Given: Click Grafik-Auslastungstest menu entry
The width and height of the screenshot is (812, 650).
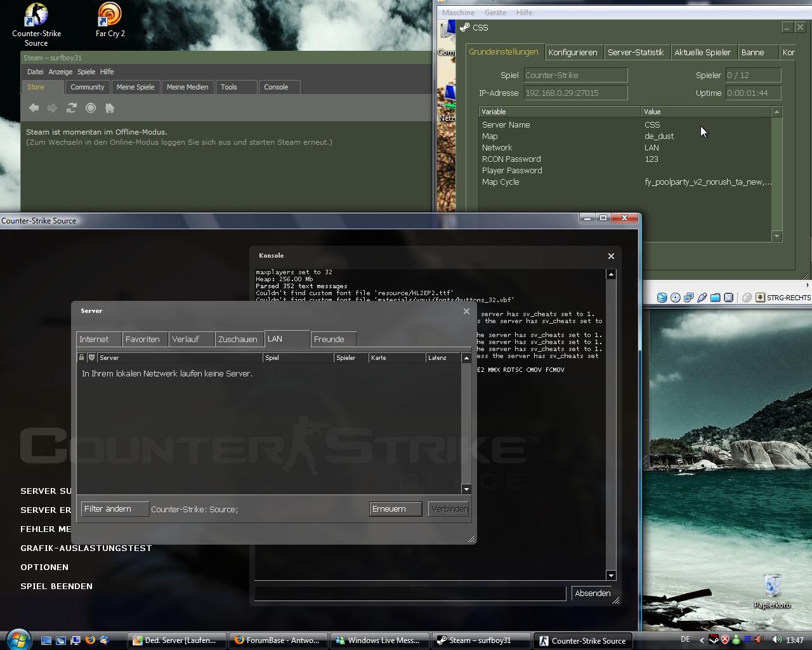Looking at the screenshot, I should coord(86,548).
